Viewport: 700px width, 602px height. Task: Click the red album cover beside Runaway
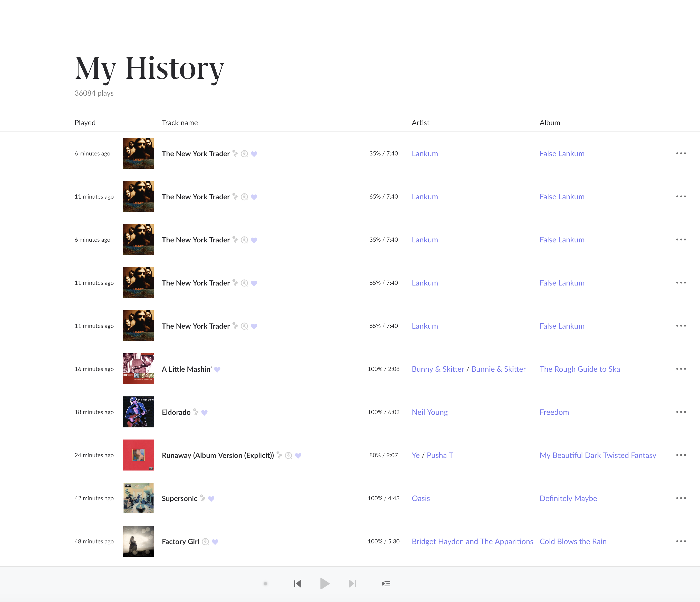click(x=139, y=455)
